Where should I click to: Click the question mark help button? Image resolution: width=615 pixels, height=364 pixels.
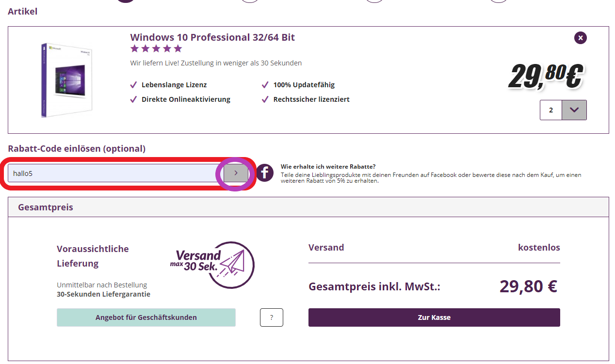(x=272, y=317)
